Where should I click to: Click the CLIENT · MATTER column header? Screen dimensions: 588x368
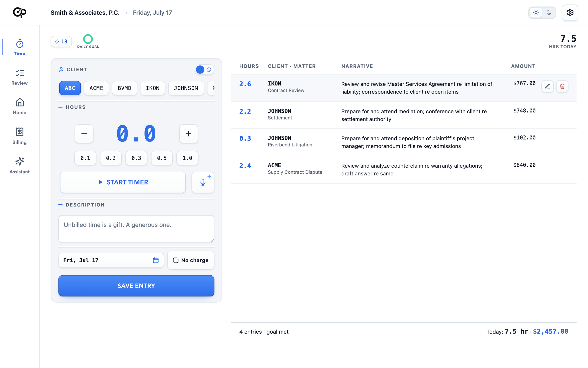pos(292,66)
